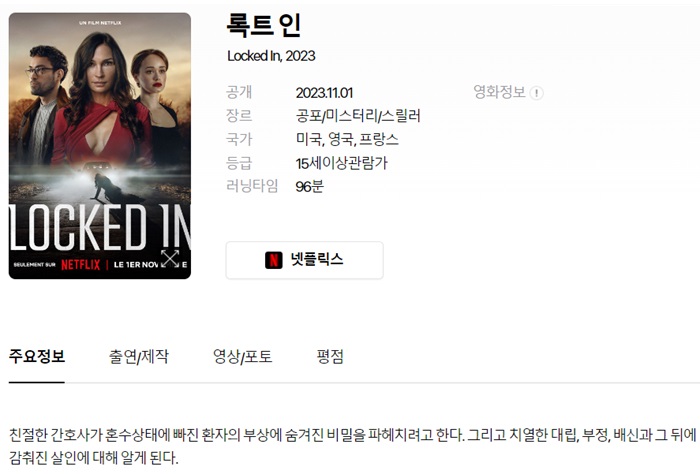
Task: Click the release date 2023.11.01
Action: point(324,93)
